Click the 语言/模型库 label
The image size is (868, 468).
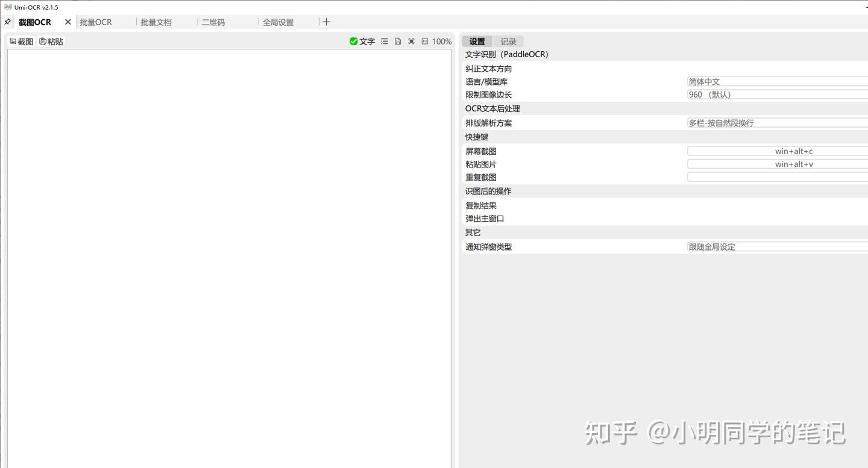pos(486,82)
